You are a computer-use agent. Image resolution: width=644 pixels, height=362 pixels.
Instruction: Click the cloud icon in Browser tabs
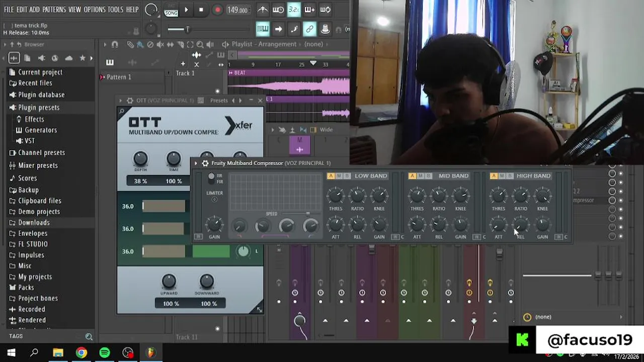[69, 58]
